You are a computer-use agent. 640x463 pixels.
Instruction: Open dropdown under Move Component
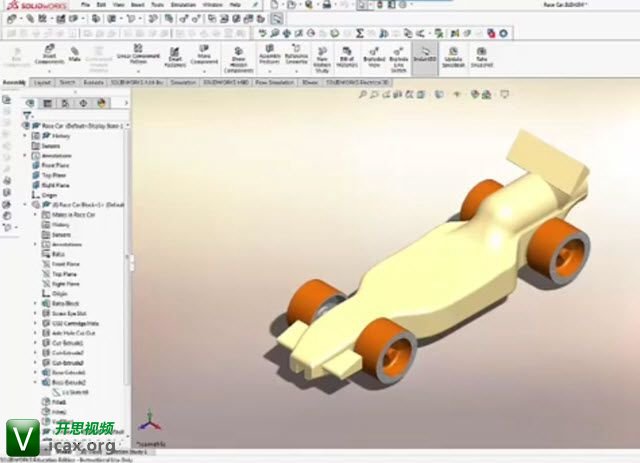(204, 71)
